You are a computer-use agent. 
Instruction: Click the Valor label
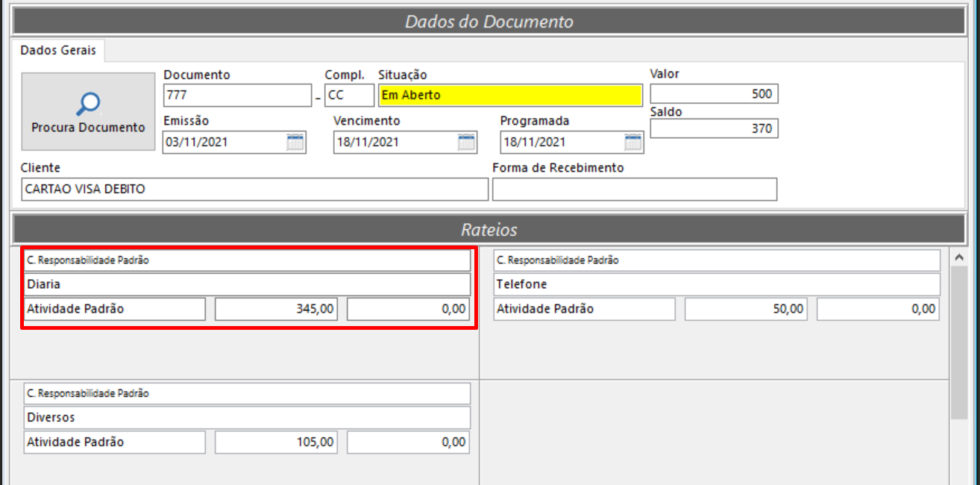(665, 74)
